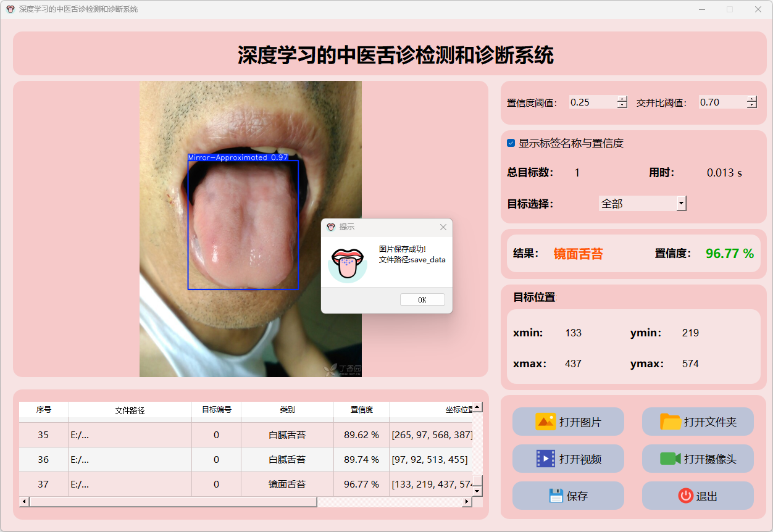This screenshot has width=773, height=532.
Task: Click the floppy disk save icon
Action: click(556, 496)
